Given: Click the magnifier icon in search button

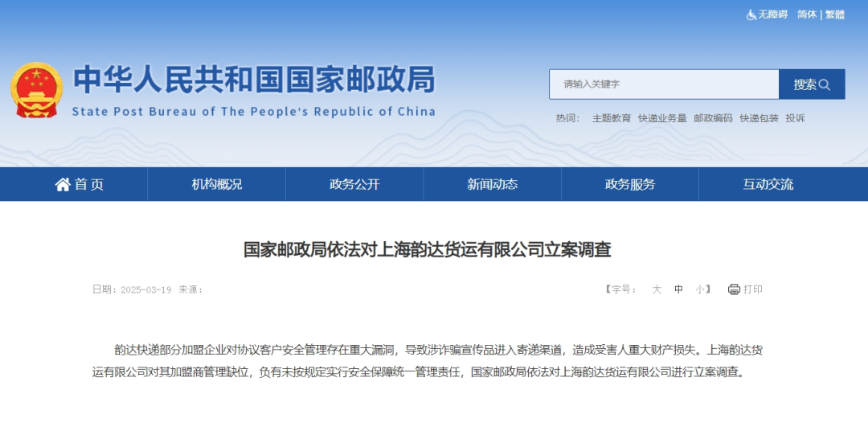Looking at the screenshot, I should [825, 84].
